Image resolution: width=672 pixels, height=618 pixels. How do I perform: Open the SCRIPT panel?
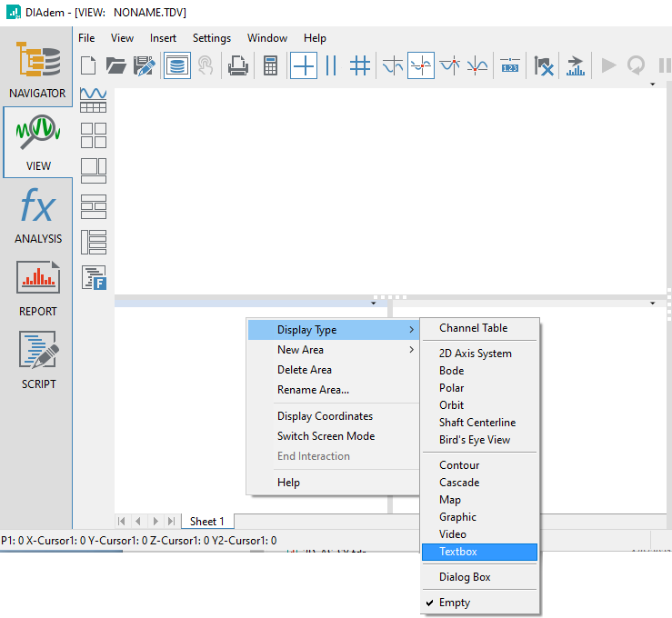[37, 361]
